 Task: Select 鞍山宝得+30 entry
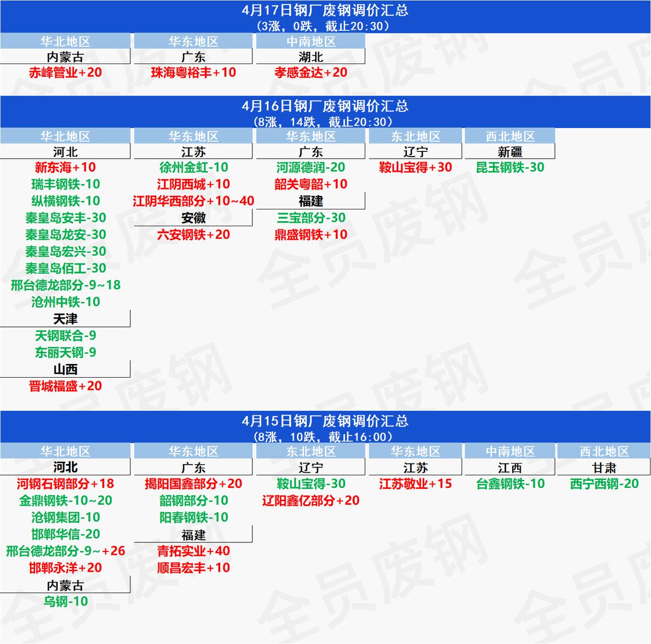416,167
